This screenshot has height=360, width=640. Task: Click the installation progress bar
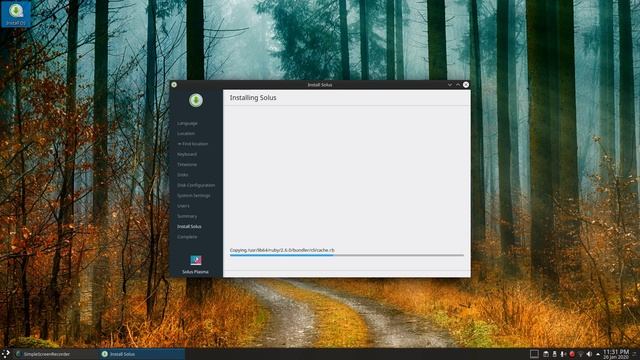(x=347, y=256)
